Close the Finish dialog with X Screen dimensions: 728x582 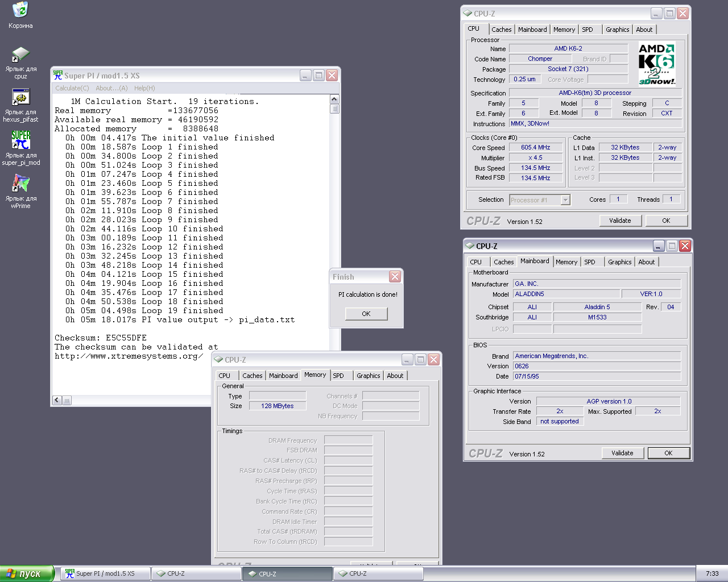click(x=395, y=276)
